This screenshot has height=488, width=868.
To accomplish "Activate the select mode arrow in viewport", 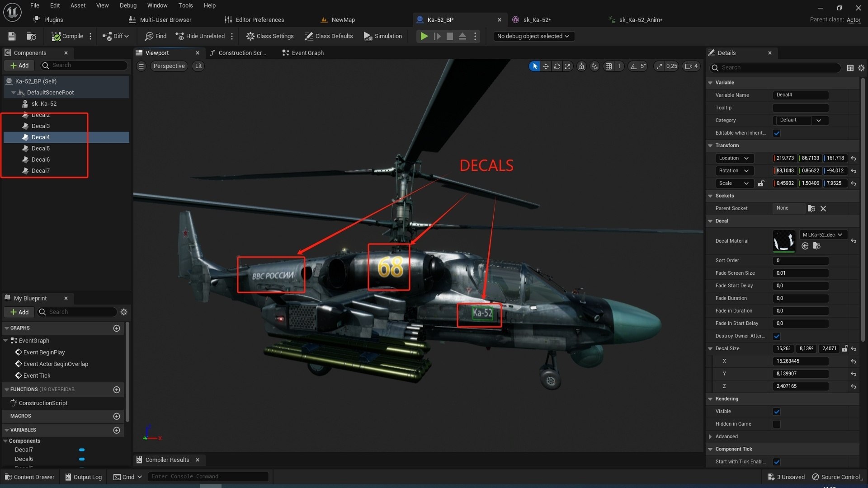I will (x=534, y=66).
